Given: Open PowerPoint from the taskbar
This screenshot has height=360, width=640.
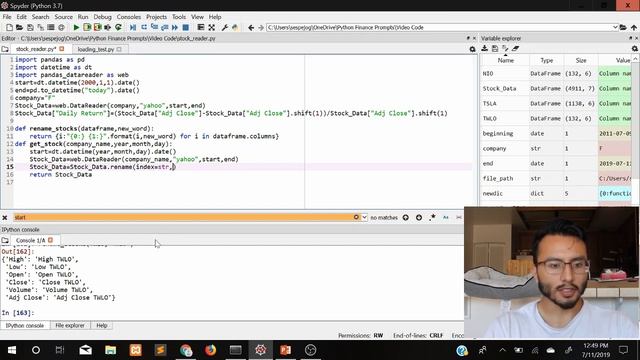Looking at the screenshot, I should 285,350.
